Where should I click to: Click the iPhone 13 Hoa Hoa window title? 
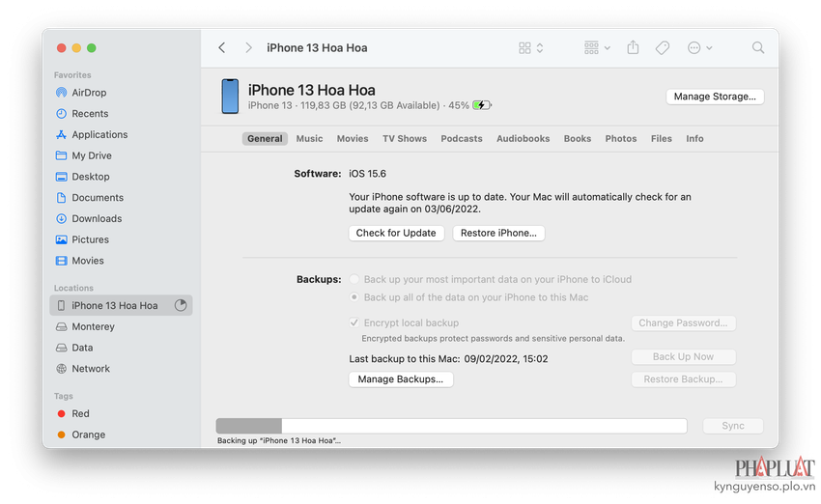pyautogui.click(x=317, y=47)
